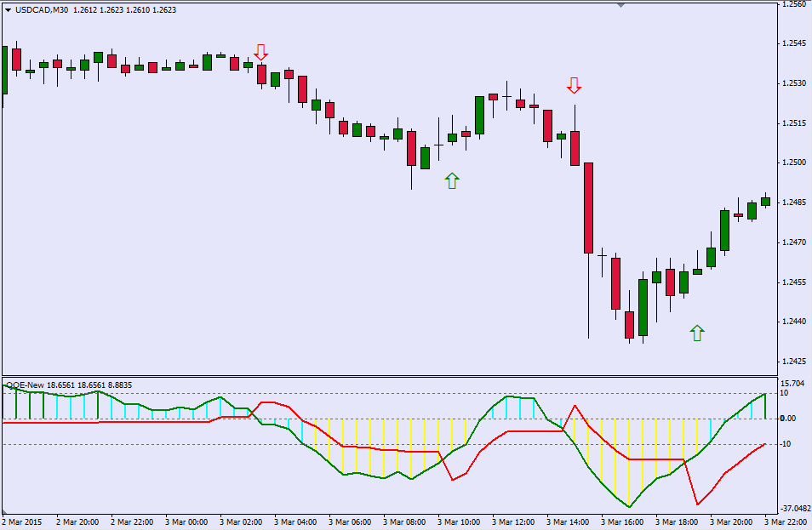The height and width of the screenshot is (530, 812).
Task: Grab the divider between price chart and QQE window
Action: point(388,376)
